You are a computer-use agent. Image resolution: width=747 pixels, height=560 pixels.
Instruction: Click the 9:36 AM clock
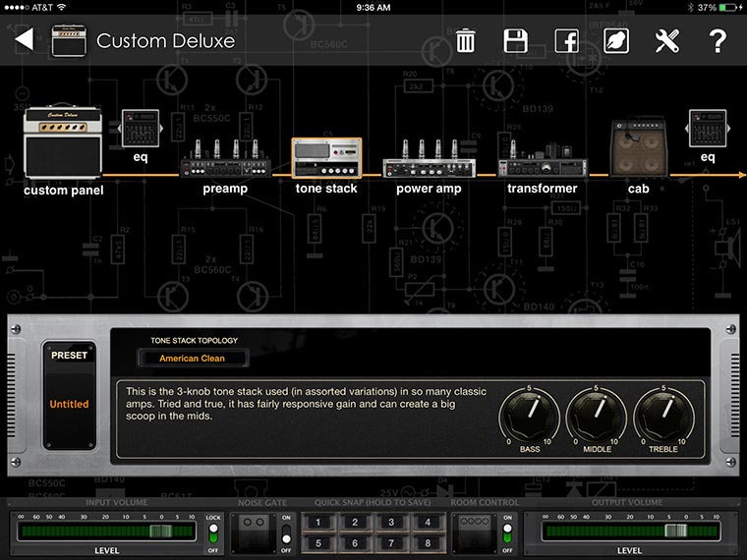pos(373,8)
